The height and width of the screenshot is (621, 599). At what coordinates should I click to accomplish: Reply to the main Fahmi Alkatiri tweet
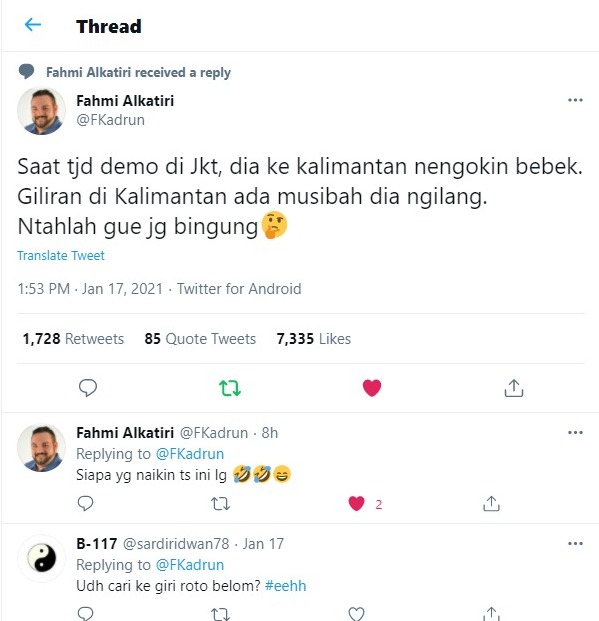[88, 388]
